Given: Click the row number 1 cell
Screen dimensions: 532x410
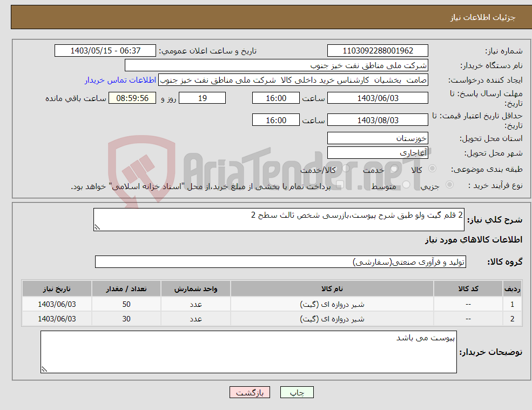Looking at the screenshot, I should [513, 304].
